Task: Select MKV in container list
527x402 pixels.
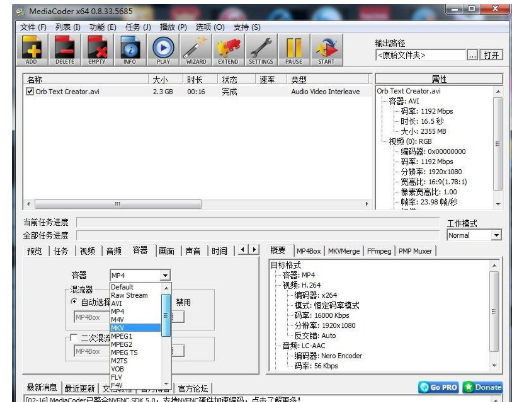Action: pyautogui.click(x=135, y=328)
